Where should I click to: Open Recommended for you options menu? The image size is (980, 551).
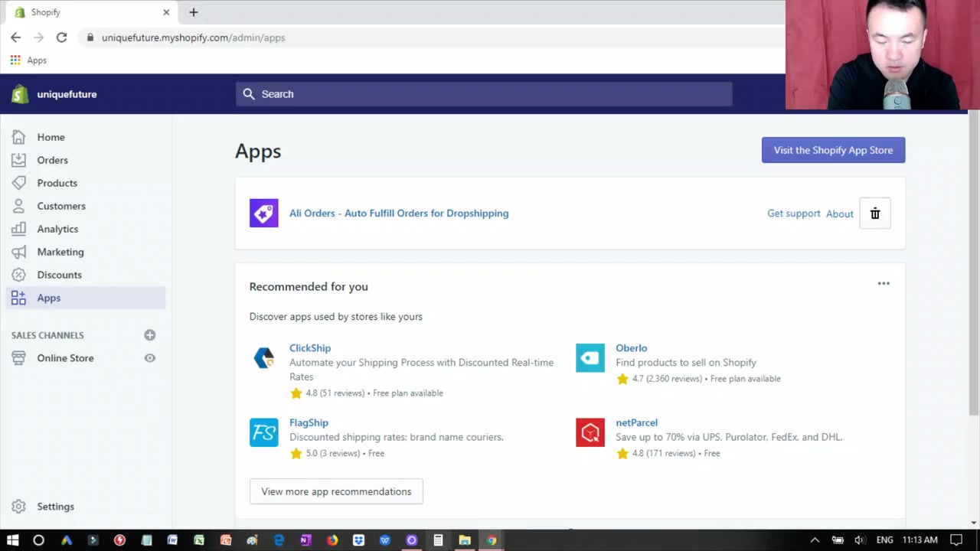click(884, 284)
